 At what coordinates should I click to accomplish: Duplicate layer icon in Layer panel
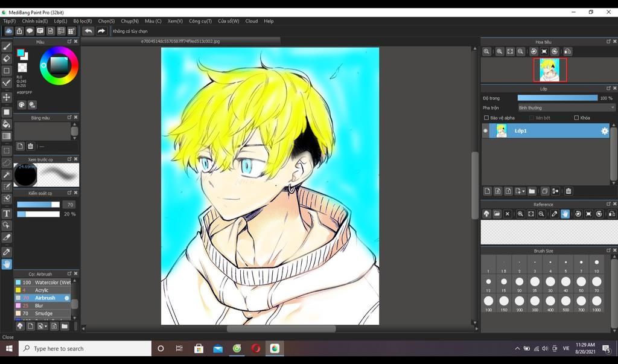click(x=545, y=191)
